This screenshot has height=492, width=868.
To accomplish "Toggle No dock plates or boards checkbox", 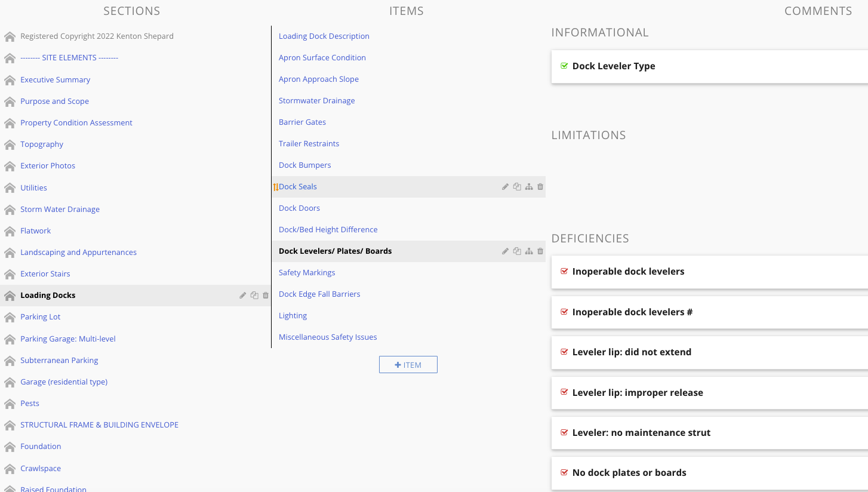I will tap(564, 473).
